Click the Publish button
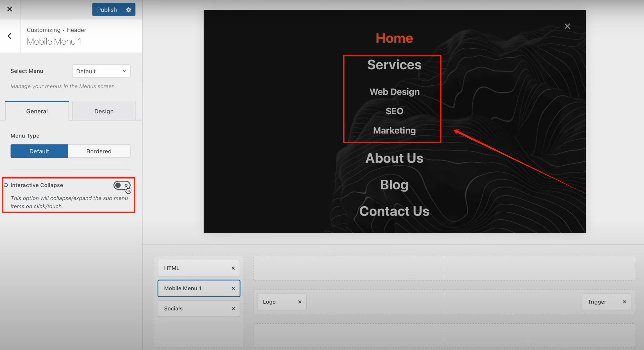The image size is (644, 350). click(107, 10)
